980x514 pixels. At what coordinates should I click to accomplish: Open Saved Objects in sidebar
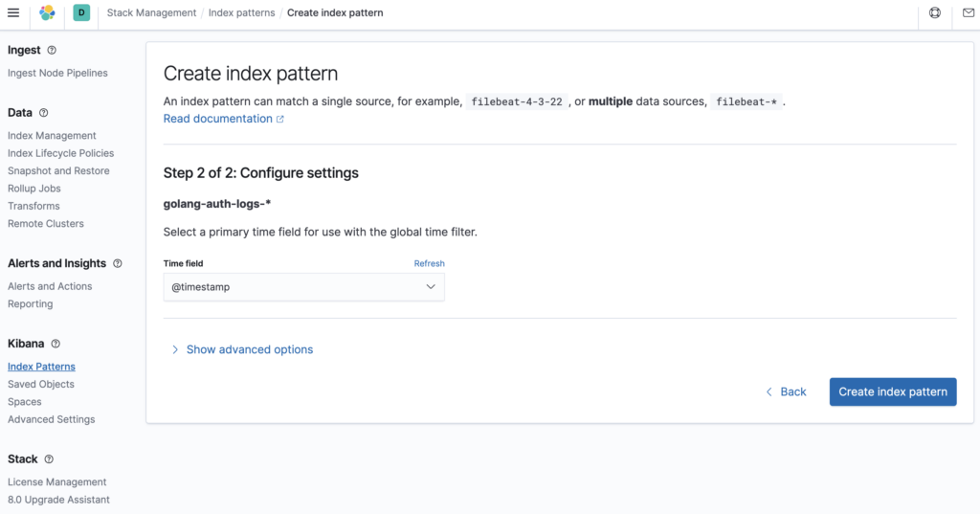click(x=40, y=384)
